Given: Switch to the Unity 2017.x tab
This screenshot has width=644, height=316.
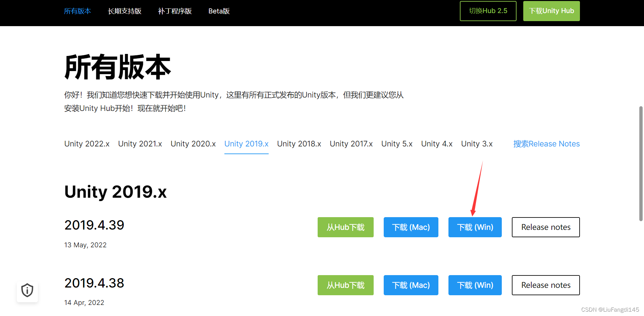Looking at the screenshot, I should tap(351, 144).
